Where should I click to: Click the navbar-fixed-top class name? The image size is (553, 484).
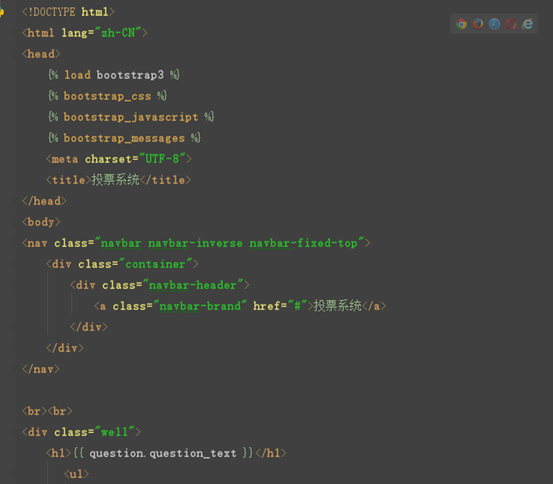click(x=304, y=243)
